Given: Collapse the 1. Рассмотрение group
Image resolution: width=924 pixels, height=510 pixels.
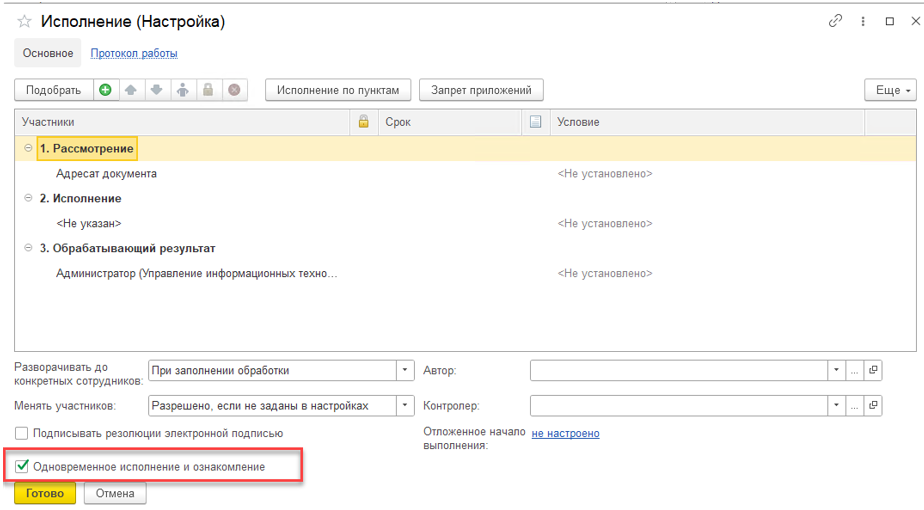Looking at the screenshot, I should pyautogui.click(x=28, y=149).
